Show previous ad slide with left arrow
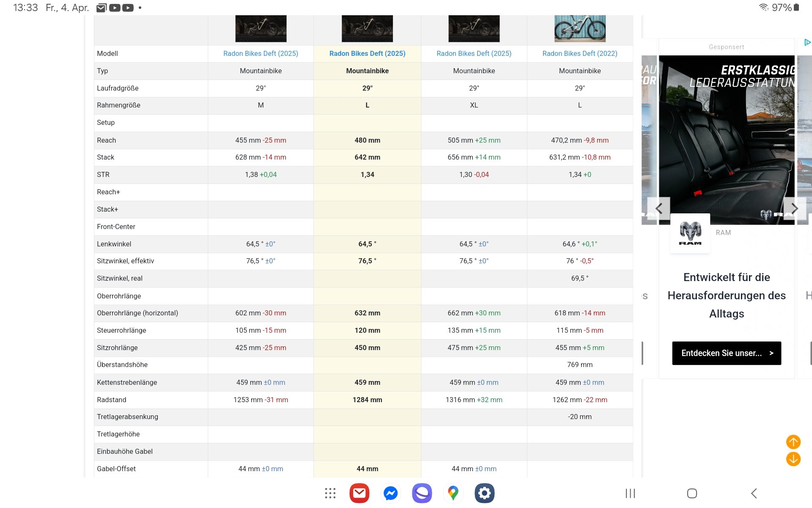 coord(659,208)
